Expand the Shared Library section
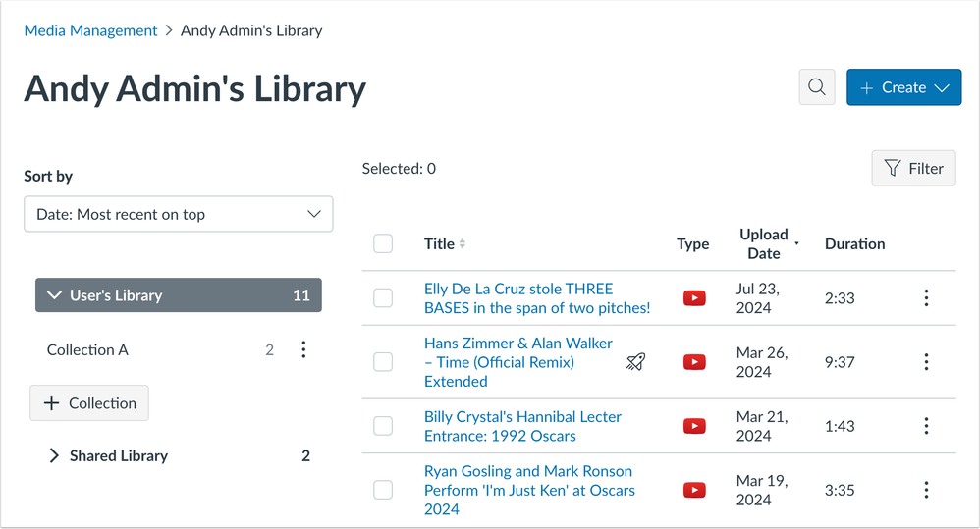This screenshot has height=529, width=980. tap(54, 455)
